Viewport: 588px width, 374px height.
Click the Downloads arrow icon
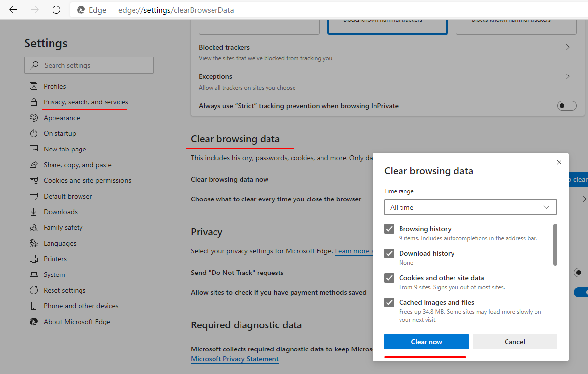[x=34, y=212]
